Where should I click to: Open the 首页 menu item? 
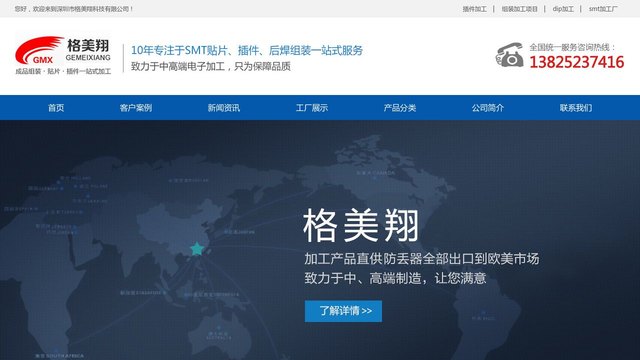pyautogui.click(x=56, y=108)
